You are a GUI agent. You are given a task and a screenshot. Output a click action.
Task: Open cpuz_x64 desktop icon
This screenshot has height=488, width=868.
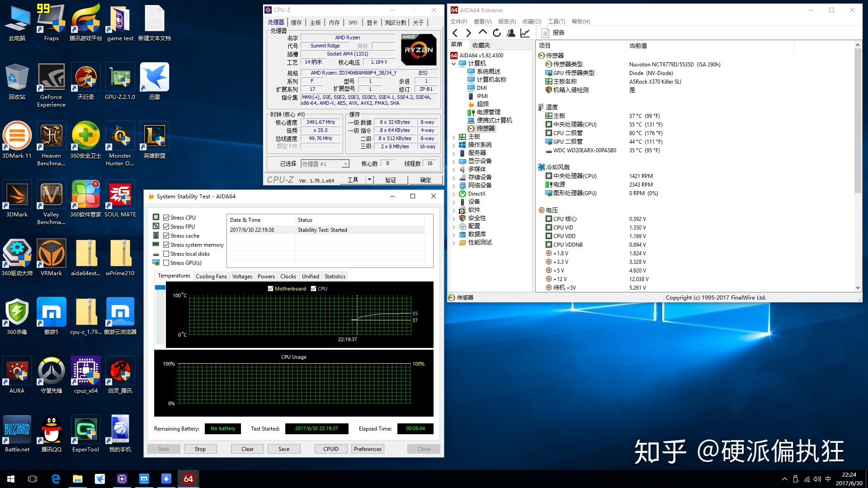point(85,375)
